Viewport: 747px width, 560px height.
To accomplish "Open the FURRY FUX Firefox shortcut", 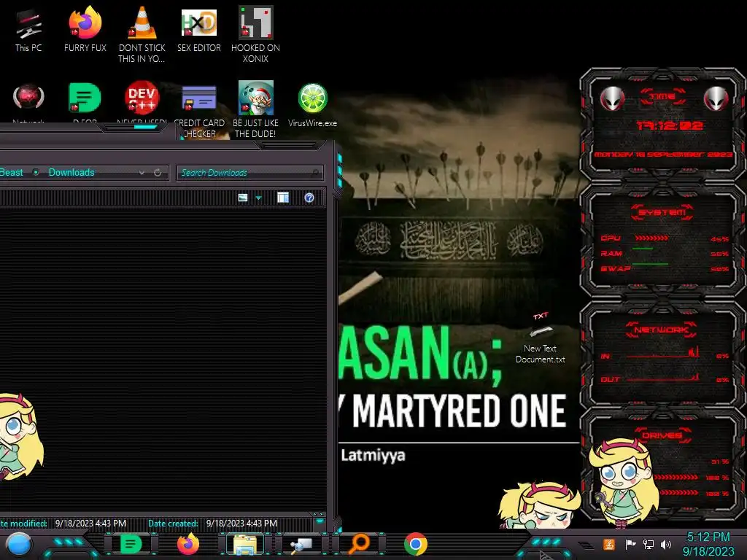I will (x=85, y=29).
